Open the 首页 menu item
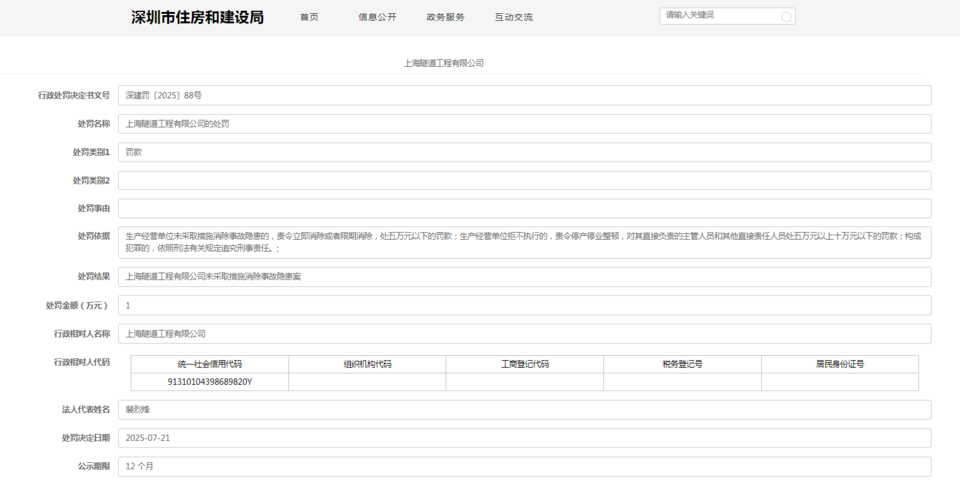Viewport: 960px width, 480px height. click(309, 17)
